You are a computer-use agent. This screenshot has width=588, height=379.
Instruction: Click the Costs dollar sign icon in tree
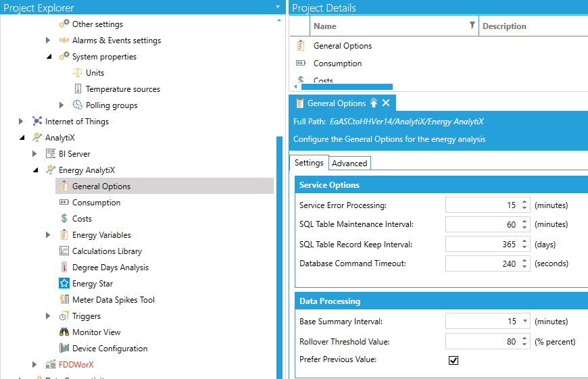[x=64, y=219]
